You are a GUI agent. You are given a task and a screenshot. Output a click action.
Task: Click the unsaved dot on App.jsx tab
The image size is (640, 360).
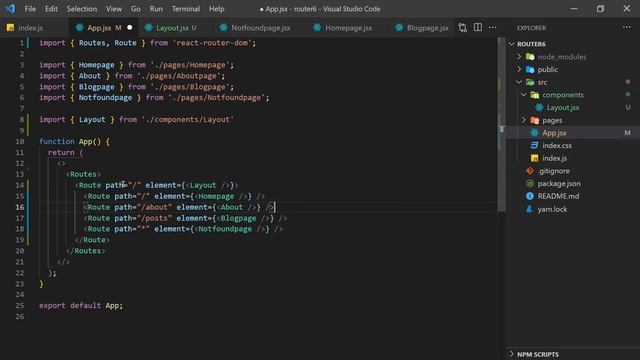(x=130, y=28)
